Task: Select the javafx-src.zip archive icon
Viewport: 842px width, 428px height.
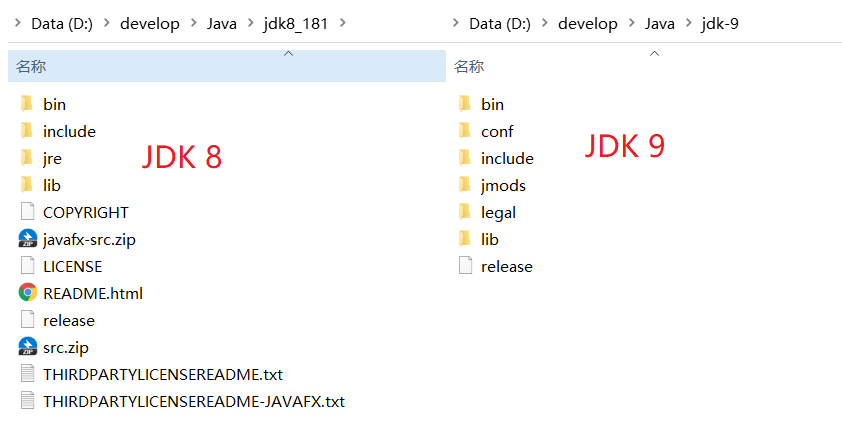Action: (27, 239)
